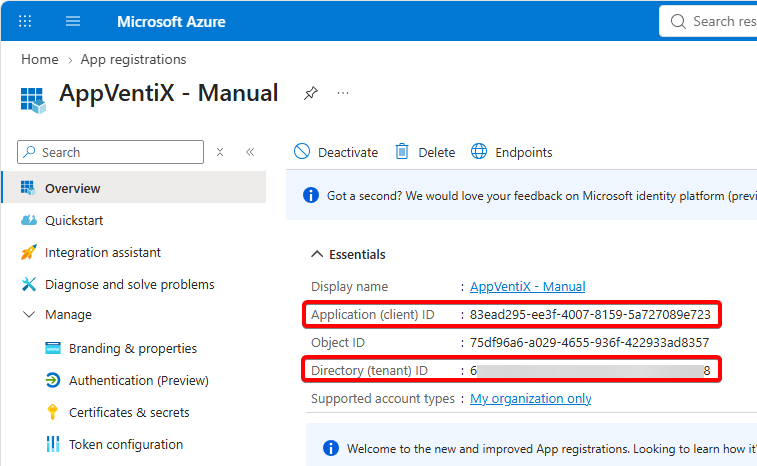Click the 'Got a second?' feedback banner text
The height and width of the screenshot is (466, 757).
pos(542,196)
